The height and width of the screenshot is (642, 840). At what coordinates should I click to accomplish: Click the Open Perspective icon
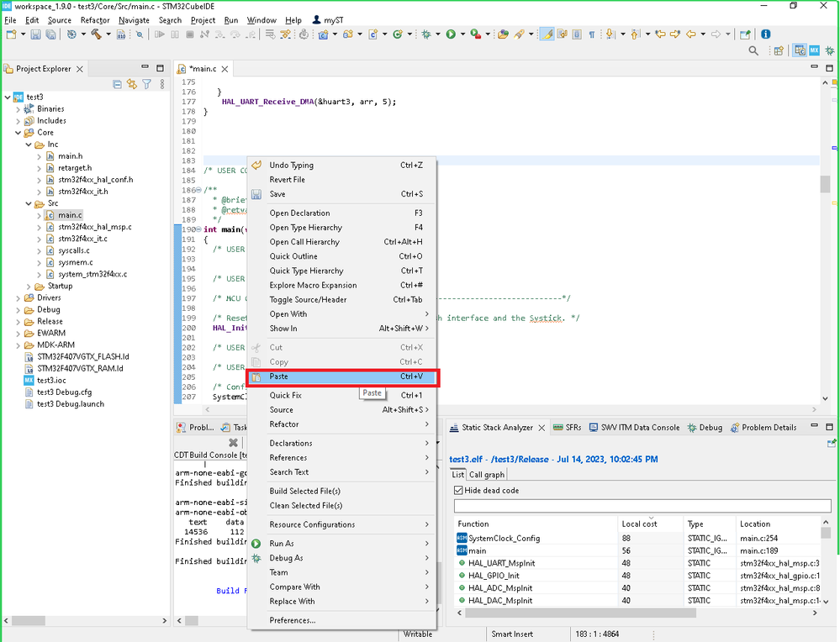[x=779, y=50]
